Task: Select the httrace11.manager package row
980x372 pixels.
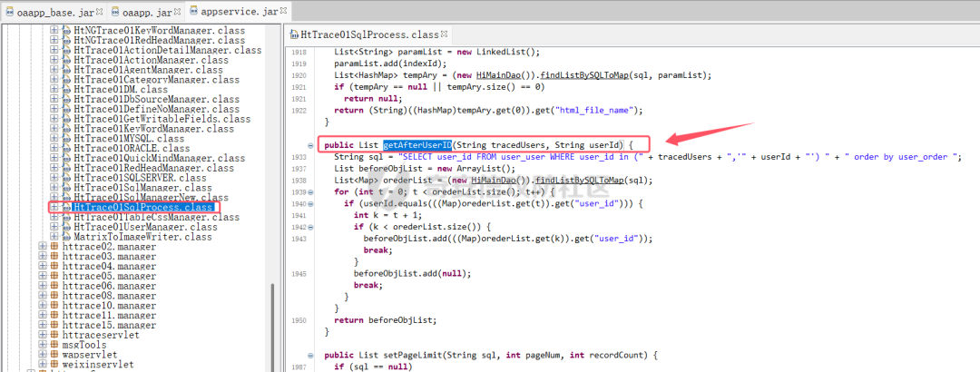Action: pyautogui.click(x=110, y=316)
